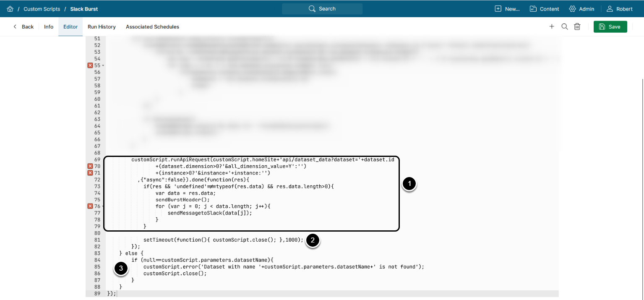
Task: Click the Search field in header
Action: click(322, 9)
